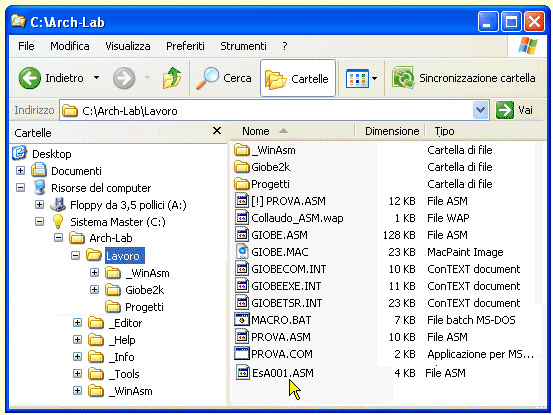Screen dimensions: 553x415
Task: Open views mode dropdown arrow
Action: 375,78
